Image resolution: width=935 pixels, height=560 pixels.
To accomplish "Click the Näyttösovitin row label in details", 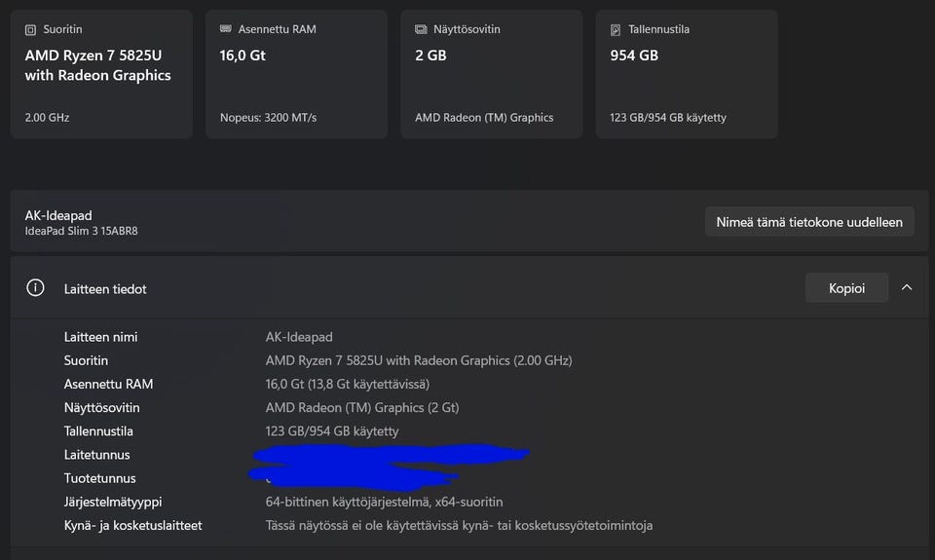I will tap(101, 408).
